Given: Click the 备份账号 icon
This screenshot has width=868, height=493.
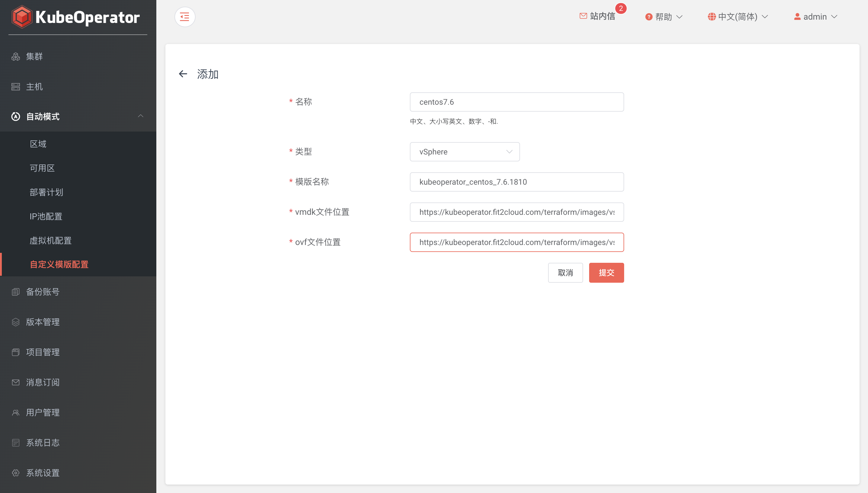Looking at the screenshot, I should coord(16,292).
